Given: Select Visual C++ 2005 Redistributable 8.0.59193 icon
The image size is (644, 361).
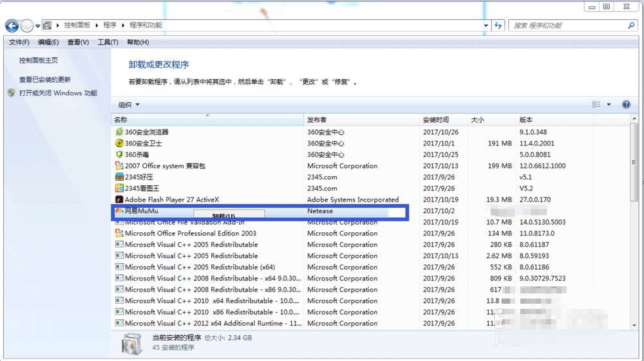Looking at the screenshot, I should 119,256.
